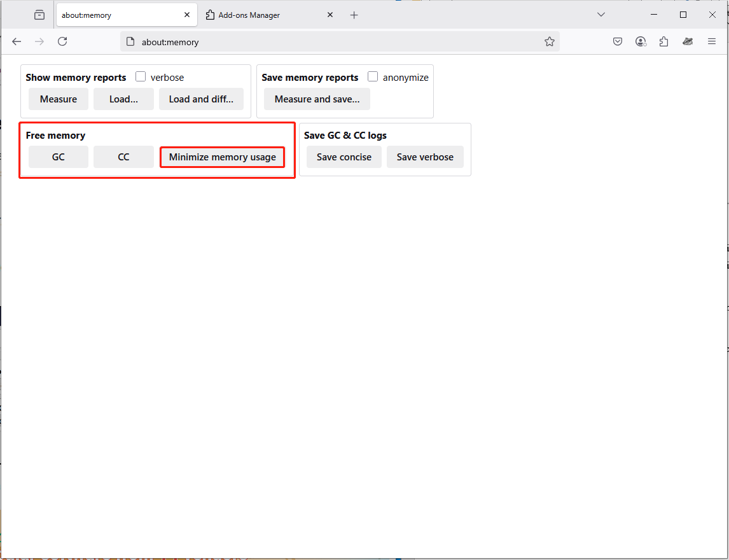Go back with the back arrow
Viewport: 729px width, 560px height.
17,42
